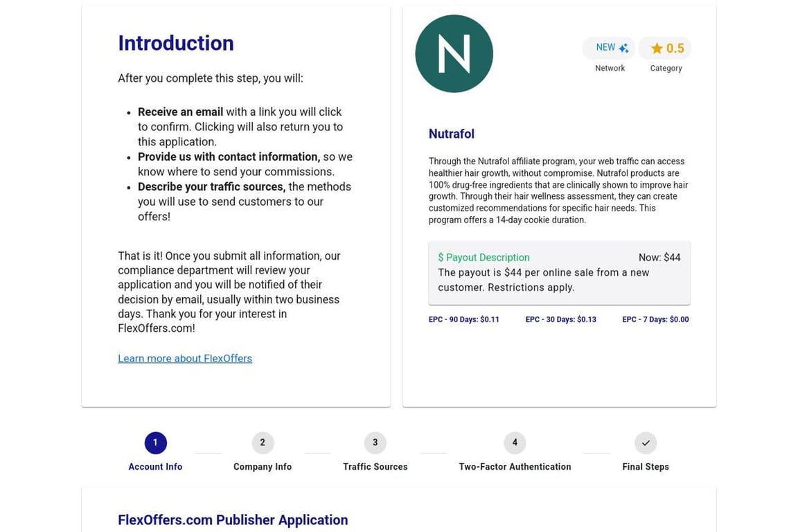
Task: Click the Payout Description heading
Action: [x=484, y=257]
